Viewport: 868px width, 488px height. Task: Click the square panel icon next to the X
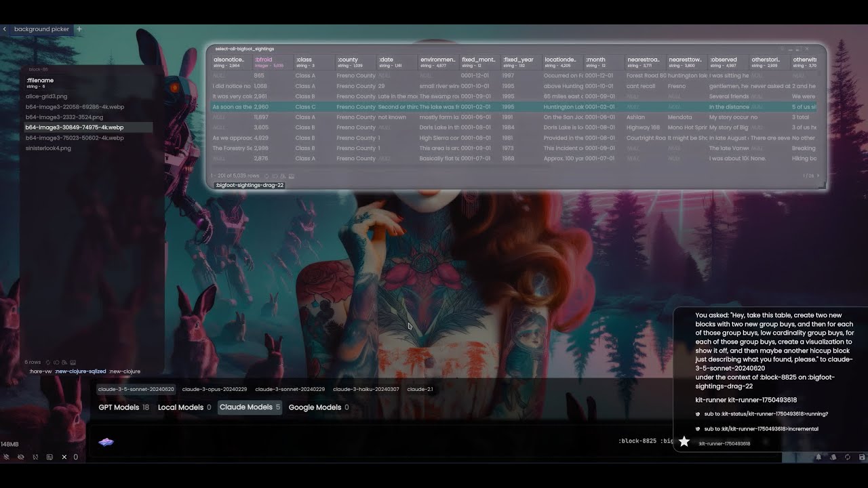50,457
